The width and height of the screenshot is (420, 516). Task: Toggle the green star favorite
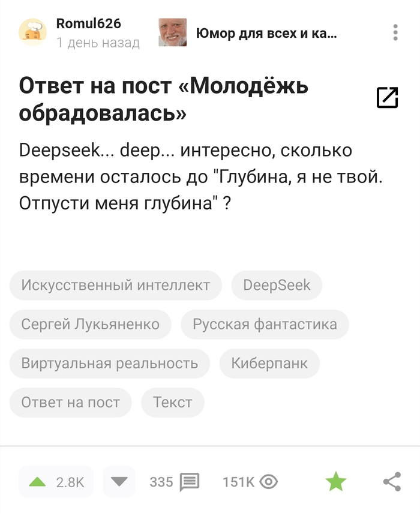click(x=336, y=481)
